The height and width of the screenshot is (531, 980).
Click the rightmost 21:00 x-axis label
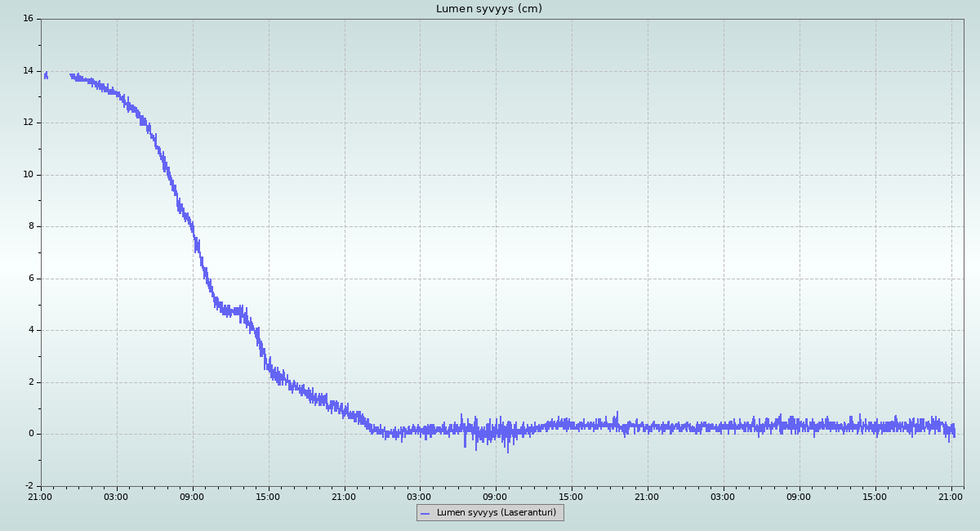[x=951, y=497]
